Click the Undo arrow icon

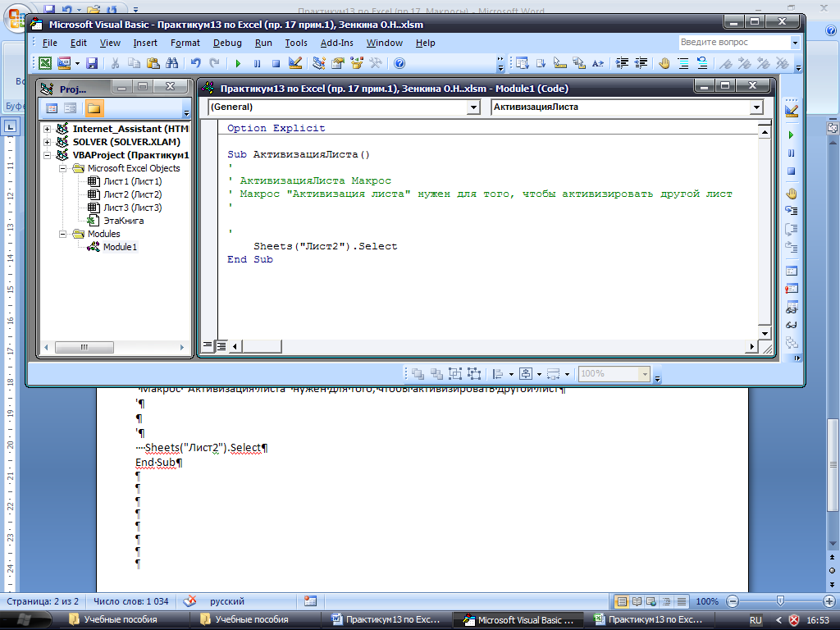click(195, 63)
